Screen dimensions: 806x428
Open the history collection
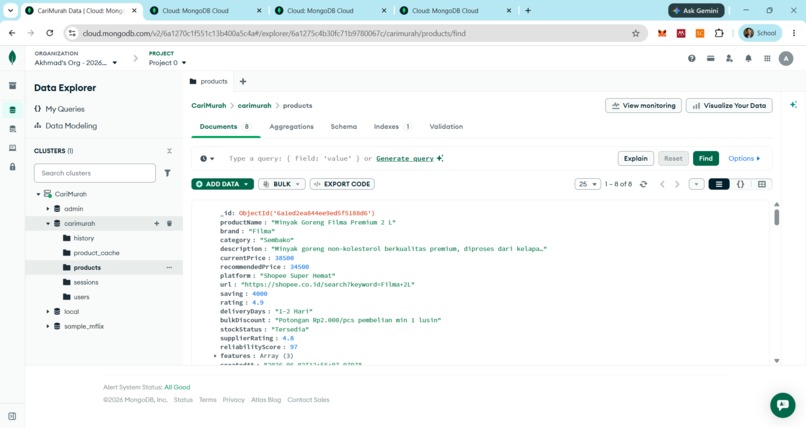click(x=84, y=238)
